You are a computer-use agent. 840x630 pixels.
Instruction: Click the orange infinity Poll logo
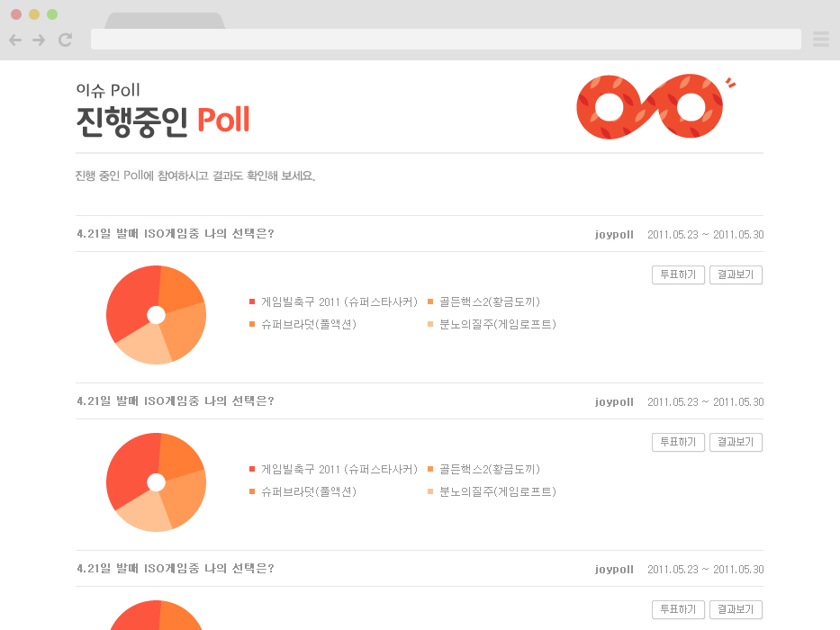tap(650, 107)
